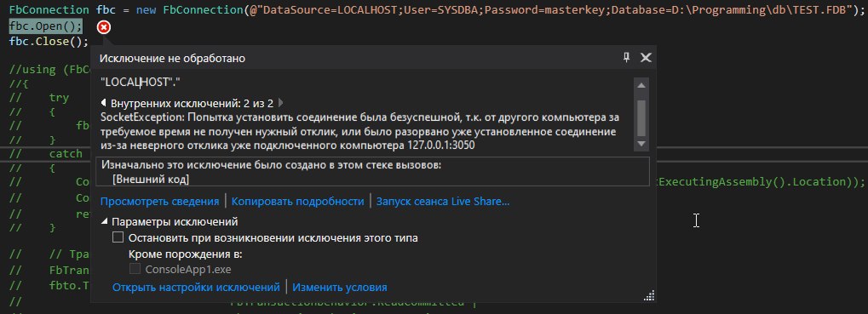Viewport: 868px width, 314px height.
Task: Click the commented 'catch' code line
Action: click(66, 154)
